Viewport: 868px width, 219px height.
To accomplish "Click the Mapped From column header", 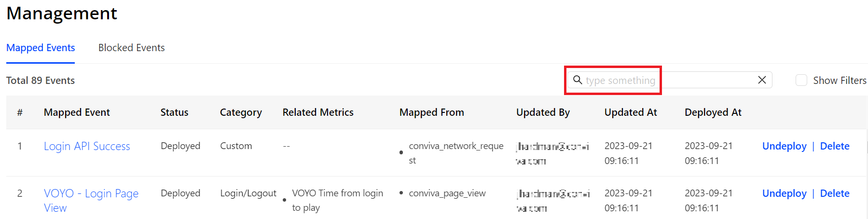I will (x=431, y=112).
